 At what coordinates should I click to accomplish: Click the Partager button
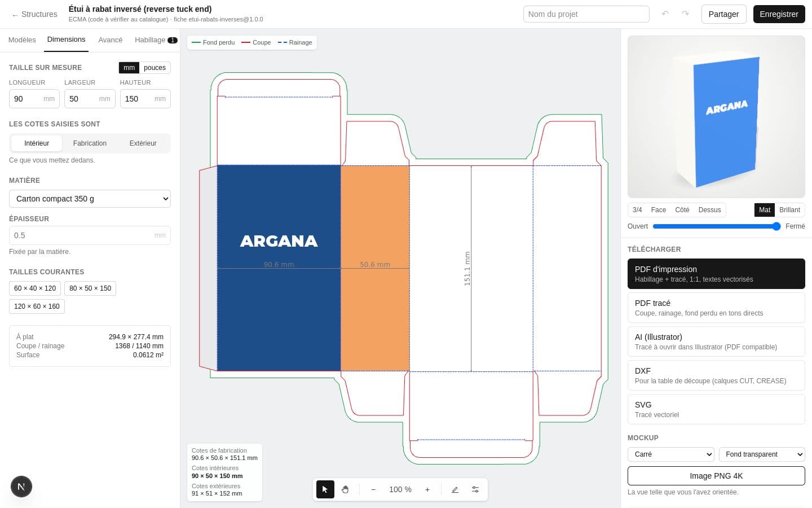[723, 14]
